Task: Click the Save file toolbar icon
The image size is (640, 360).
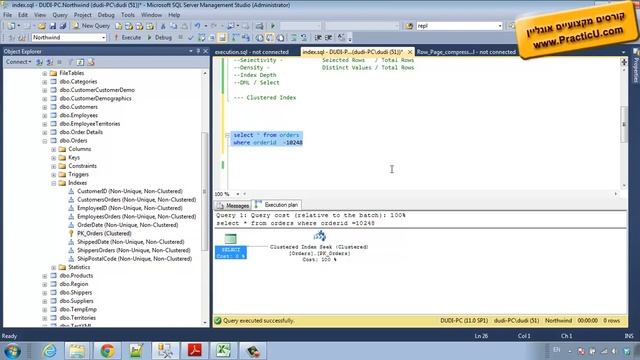Action: (53, 26)
